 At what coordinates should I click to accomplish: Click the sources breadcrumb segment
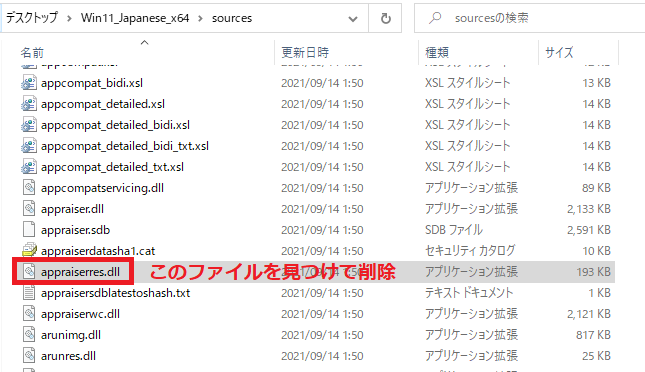pos(232,19)
